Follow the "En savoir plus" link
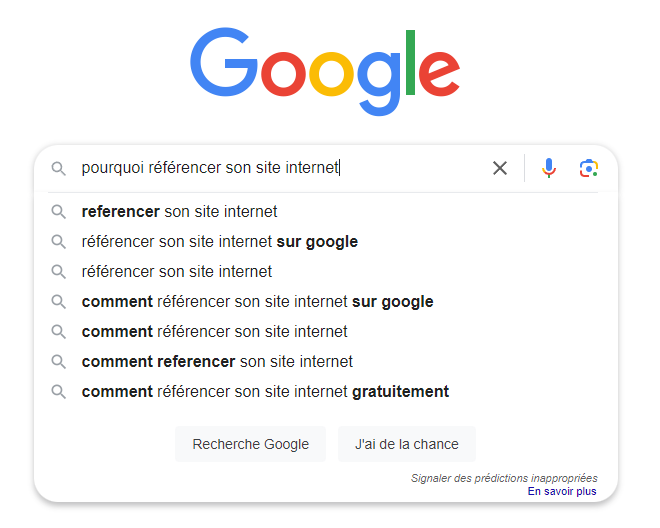The height and width of the screenshot is (528, 660). 562,491
